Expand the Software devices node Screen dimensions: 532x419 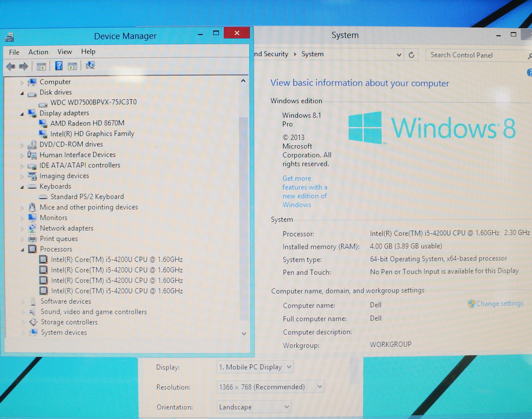point(23,302)
